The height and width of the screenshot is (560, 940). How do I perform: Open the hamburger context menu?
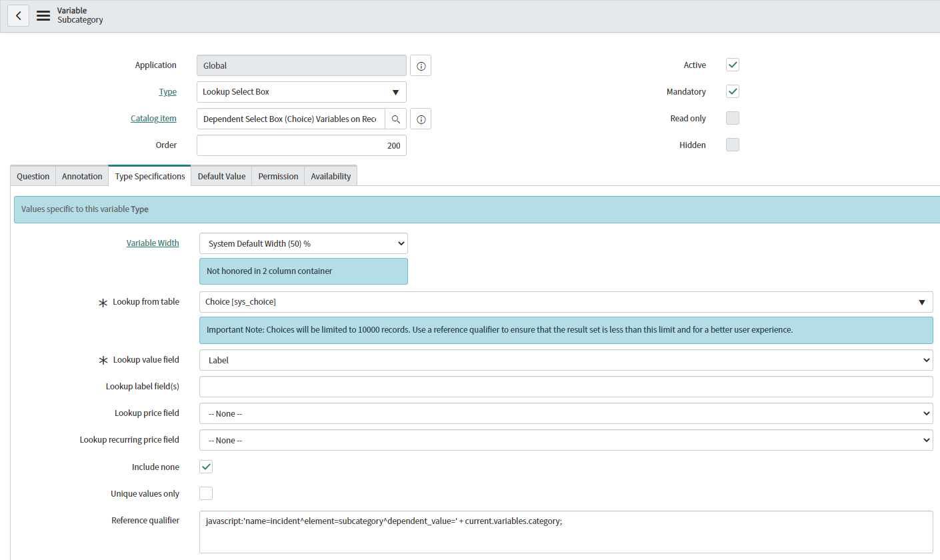pyautogui.click(x=43, y=16)
